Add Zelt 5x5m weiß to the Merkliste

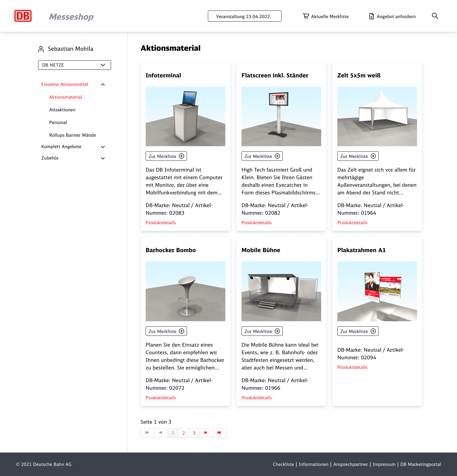point(358,156)
